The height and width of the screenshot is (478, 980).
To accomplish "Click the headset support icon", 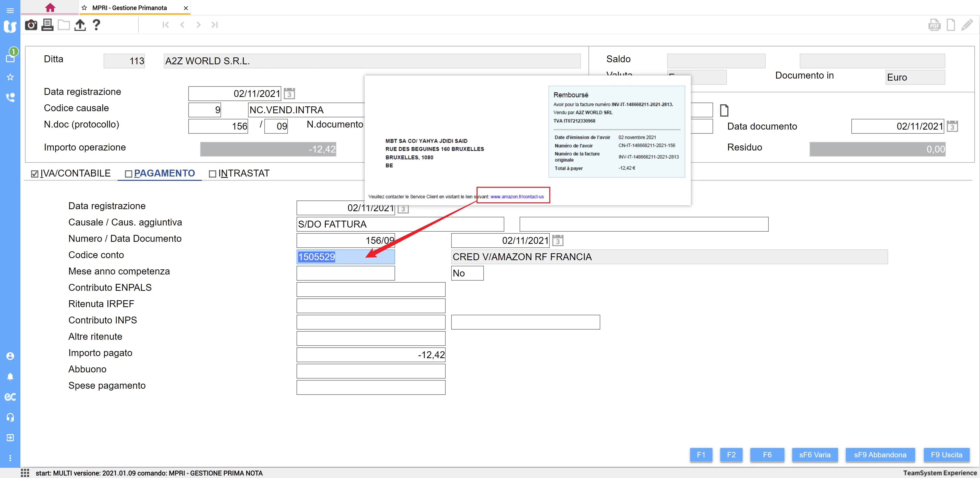I will click(10, 417).
